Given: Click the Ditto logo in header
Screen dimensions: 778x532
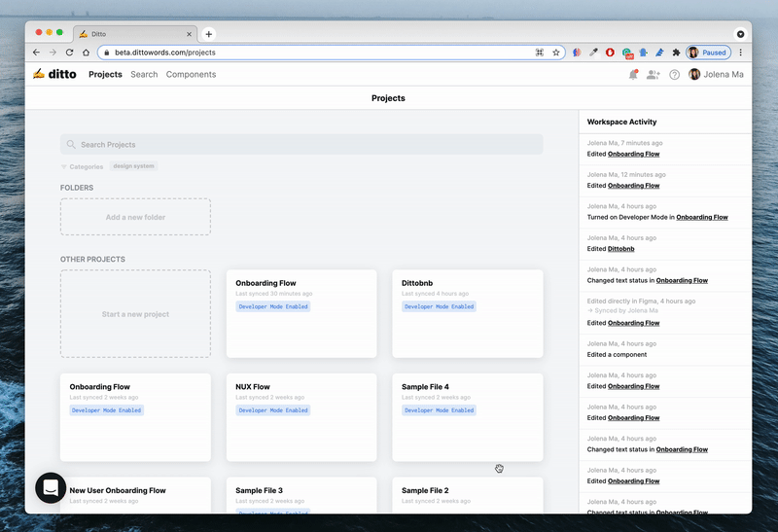Looking at the screenshot, I should 54,74.
